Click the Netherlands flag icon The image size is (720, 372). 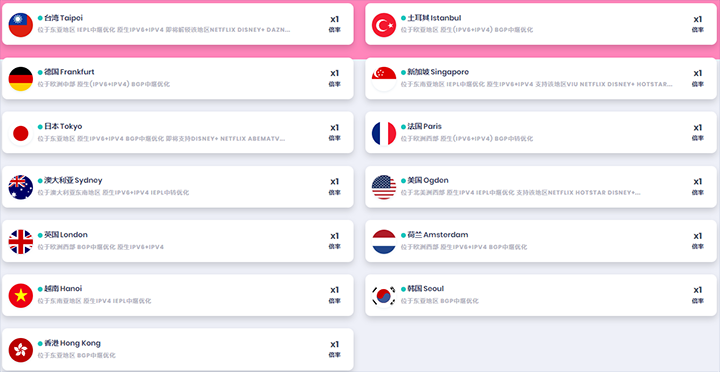pos(384,242)
